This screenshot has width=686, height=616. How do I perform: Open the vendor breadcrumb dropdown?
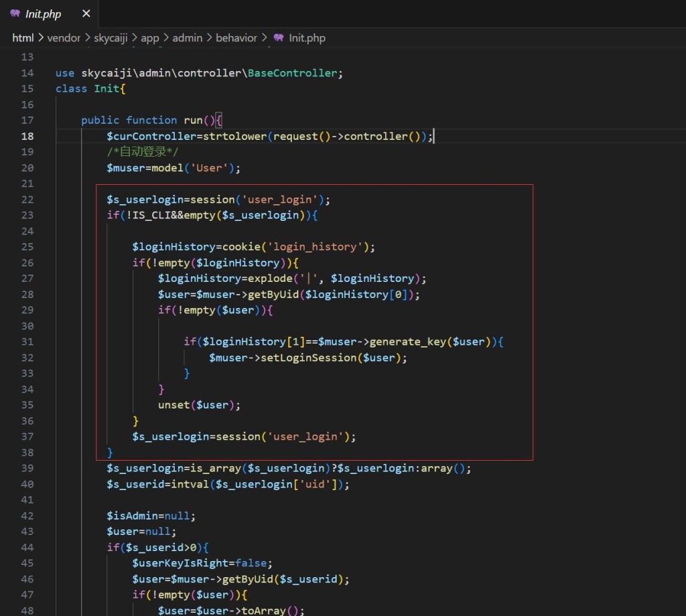tap(64, 38)
